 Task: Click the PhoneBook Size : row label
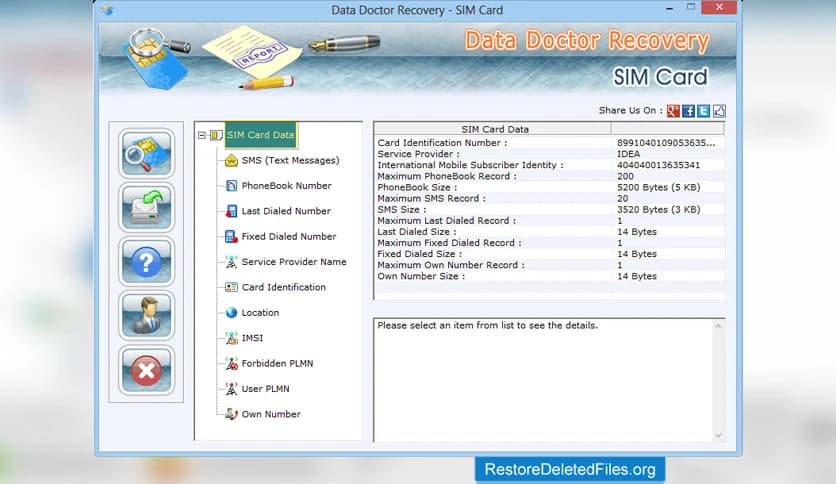coord(417,188)
